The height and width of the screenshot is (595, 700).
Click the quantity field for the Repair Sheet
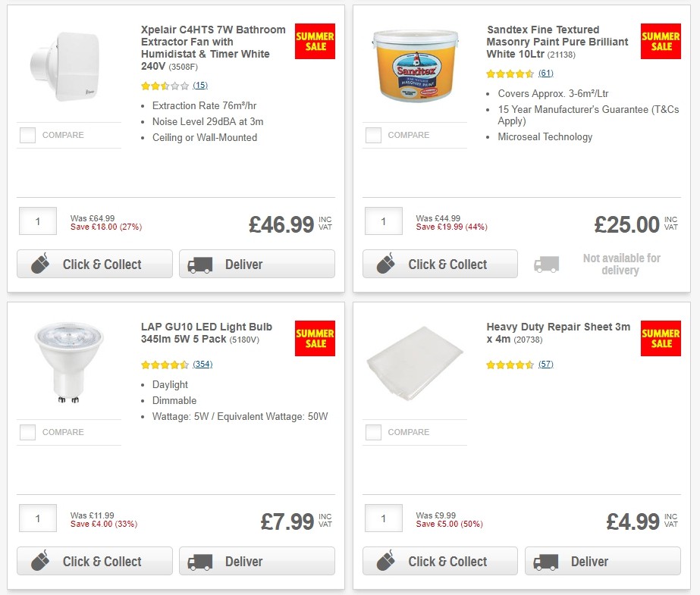click(x=383, y=518)
